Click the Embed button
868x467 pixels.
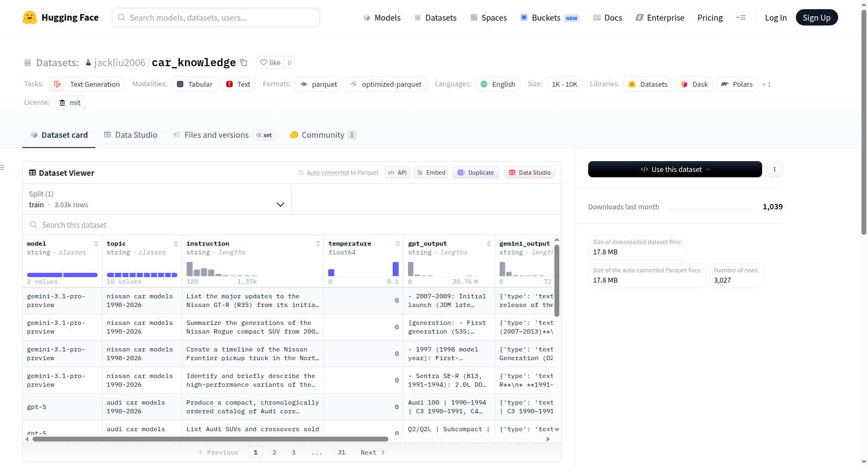pos(431,172)
